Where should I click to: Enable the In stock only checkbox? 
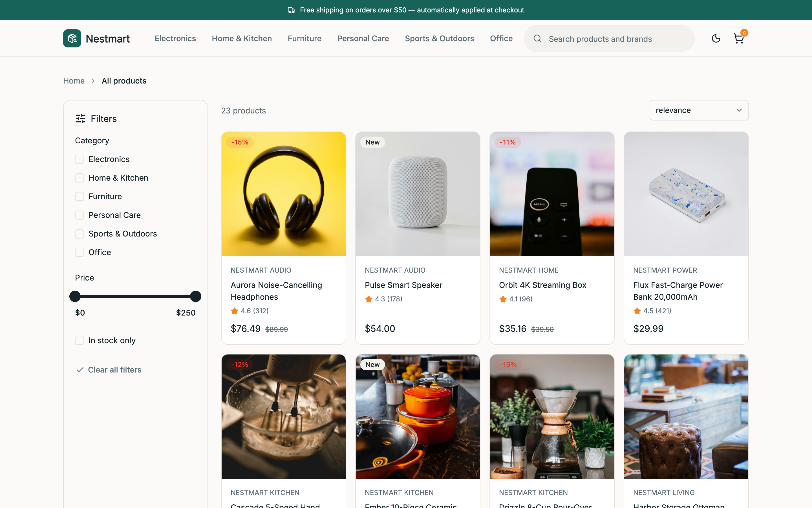coord(80,340)
